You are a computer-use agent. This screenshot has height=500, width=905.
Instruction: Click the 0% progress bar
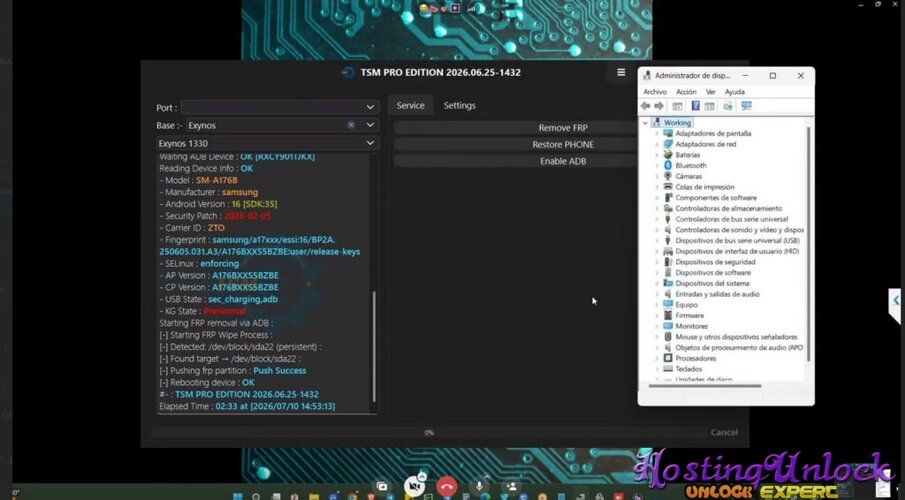coord(429,432)
